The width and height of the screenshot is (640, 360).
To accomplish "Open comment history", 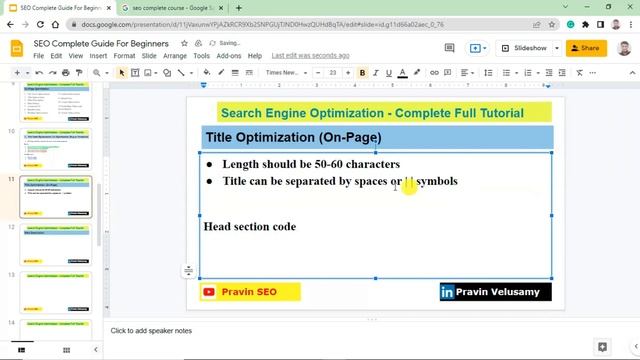I will pos(449,48).
